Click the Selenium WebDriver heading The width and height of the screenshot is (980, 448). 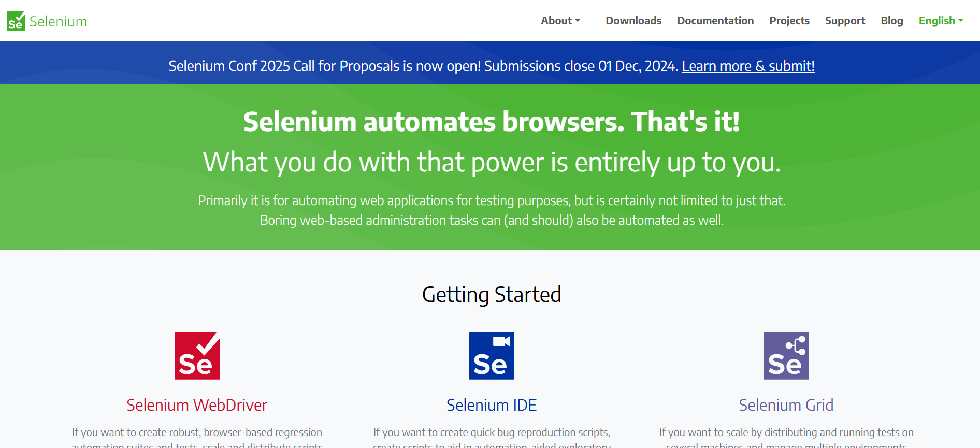coord(197,405)
